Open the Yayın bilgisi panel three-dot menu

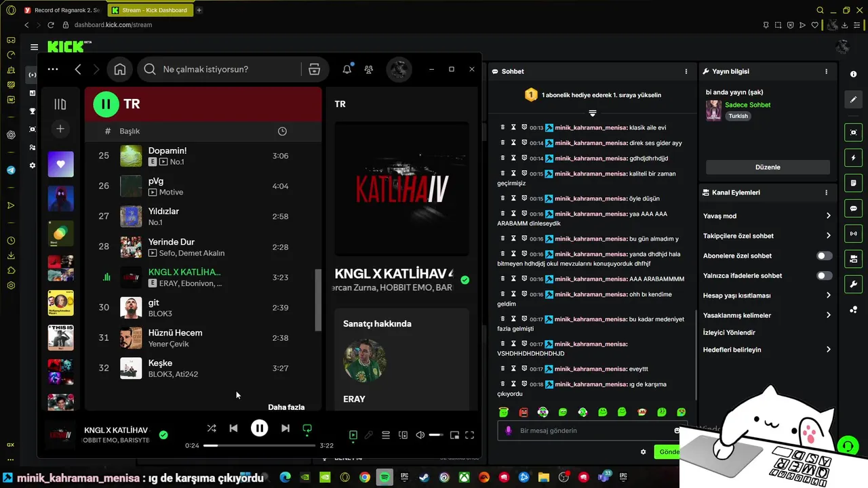826,71
